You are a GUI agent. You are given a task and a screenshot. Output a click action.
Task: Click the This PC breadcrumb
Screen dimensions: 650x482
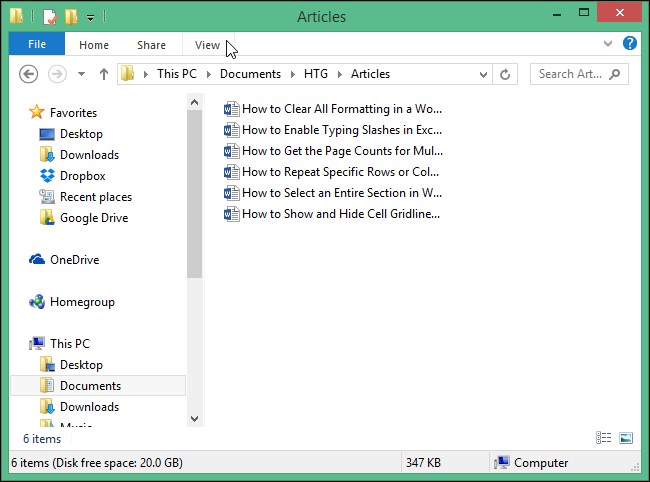177,74
